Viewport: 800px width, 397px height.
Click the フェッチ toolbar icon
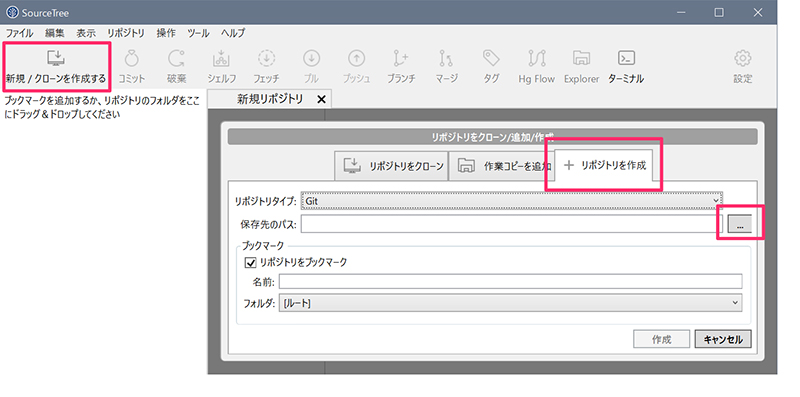(x=266, y=66)
